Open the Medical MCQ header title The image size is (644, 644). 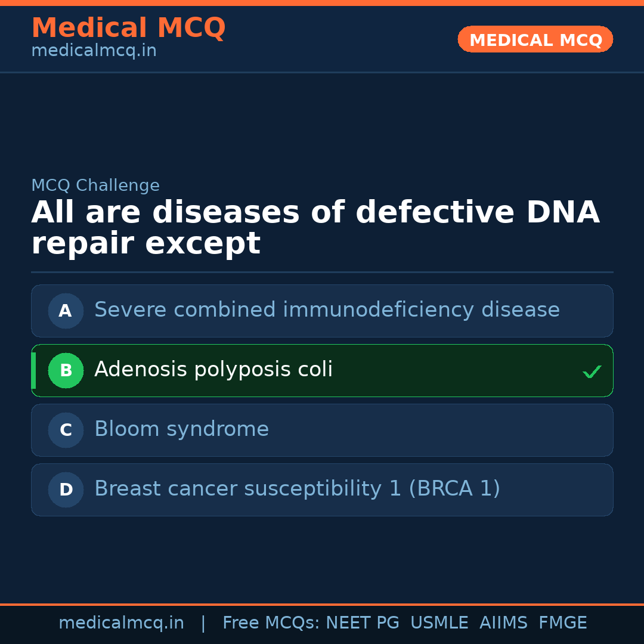pos(128,28)
